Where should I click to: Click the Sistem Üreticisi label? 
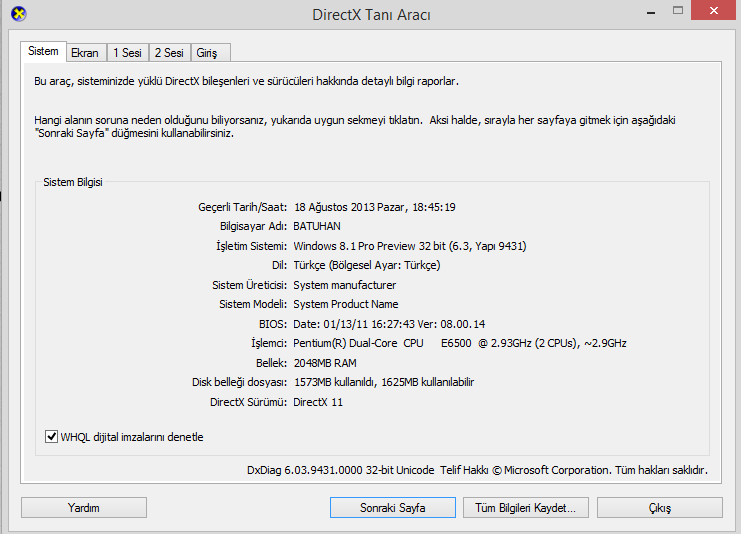pos(250,285)
